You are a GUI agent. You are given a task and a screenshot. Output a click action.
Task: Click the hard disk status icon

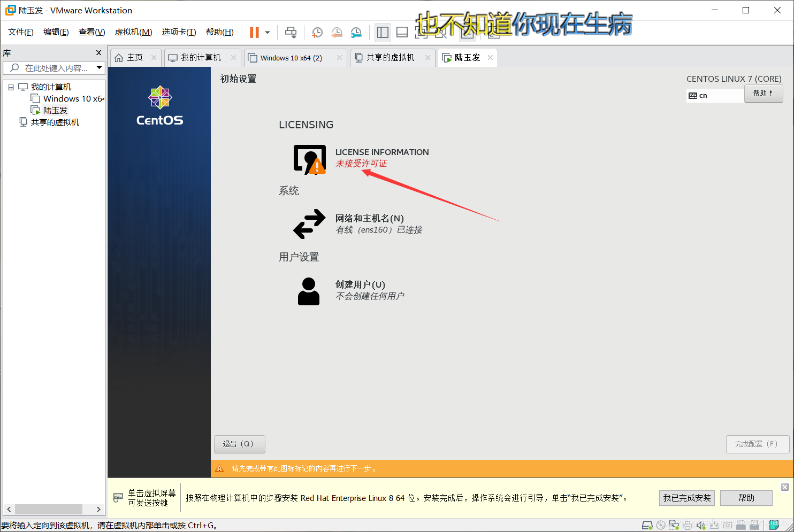pos(647,525)
